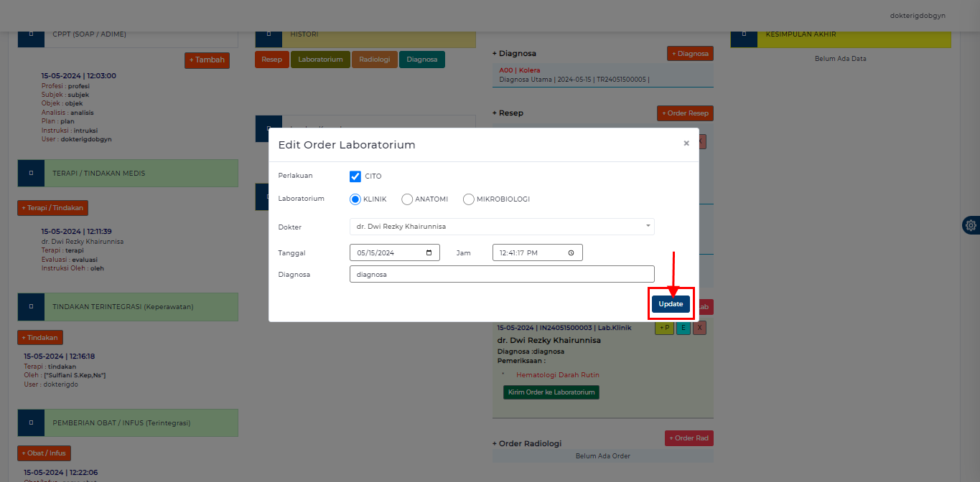The height and width of the screenshot is (482, 980).
Task: Click the Kesimpulan Akhir section icon
Action: coord(744,34)
